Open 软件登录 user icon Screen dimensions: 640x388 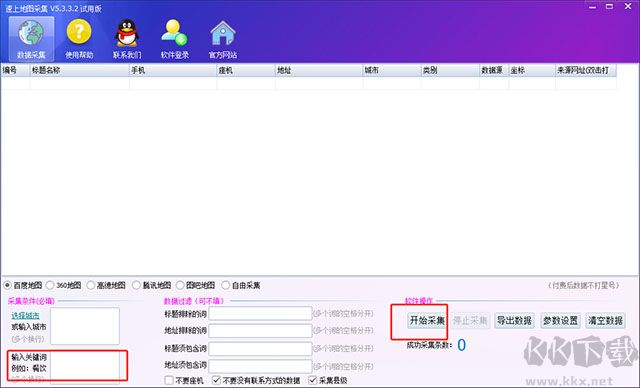tap(175, 39)
